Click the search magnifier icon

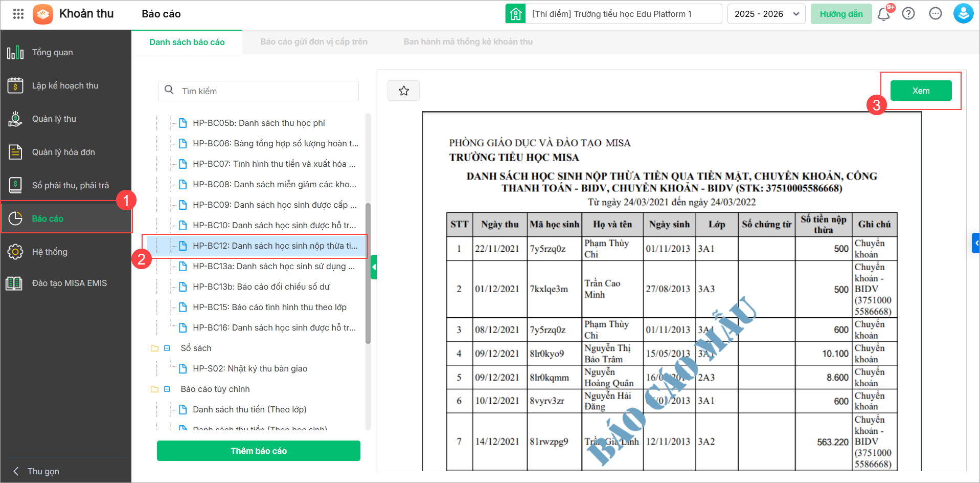[169, 91]
